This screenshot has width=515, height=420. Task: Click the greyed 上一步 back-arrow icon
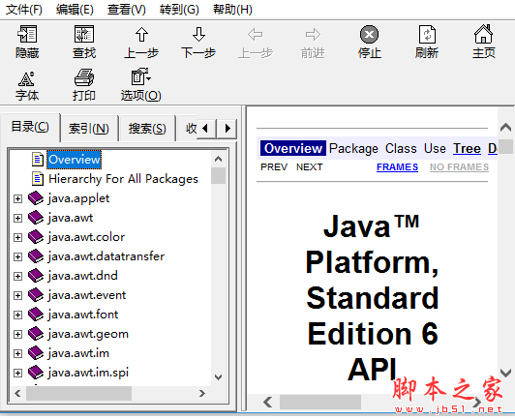click(256, 34)
